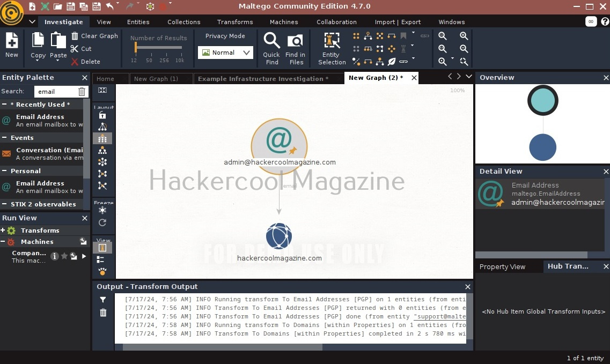Select the Conversation (Email) palette entity
The height and width of the screenshot is (364, 610).
42,154
